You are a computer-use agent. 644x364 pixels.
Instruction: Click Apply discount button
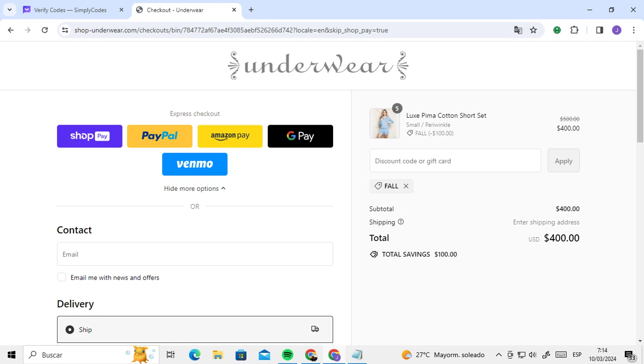564,161
